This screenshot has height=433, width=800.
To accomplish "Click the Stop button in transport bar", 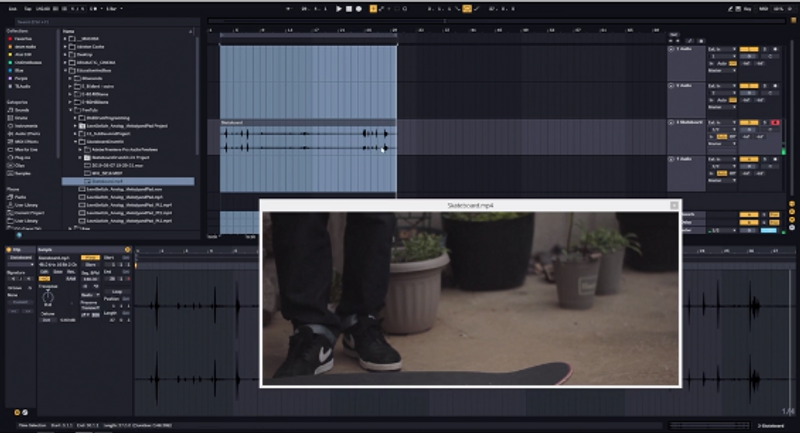I will pos(349,9).
